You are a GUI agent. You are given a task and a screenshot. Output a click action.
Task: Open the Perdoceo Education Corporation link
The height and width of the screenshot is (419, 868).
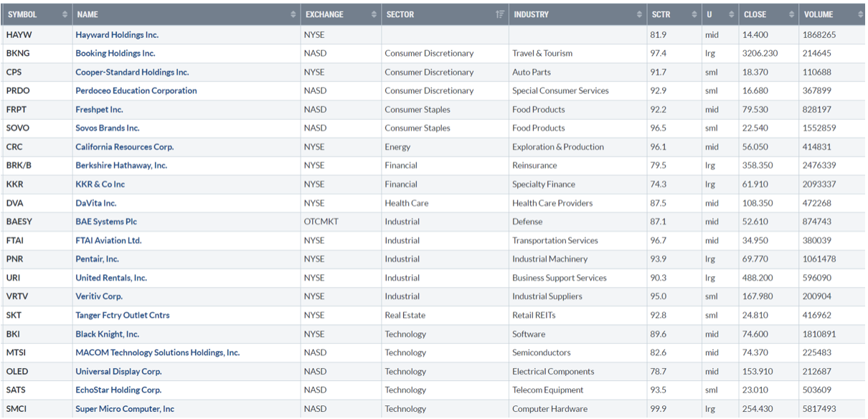tap(136, 90)
